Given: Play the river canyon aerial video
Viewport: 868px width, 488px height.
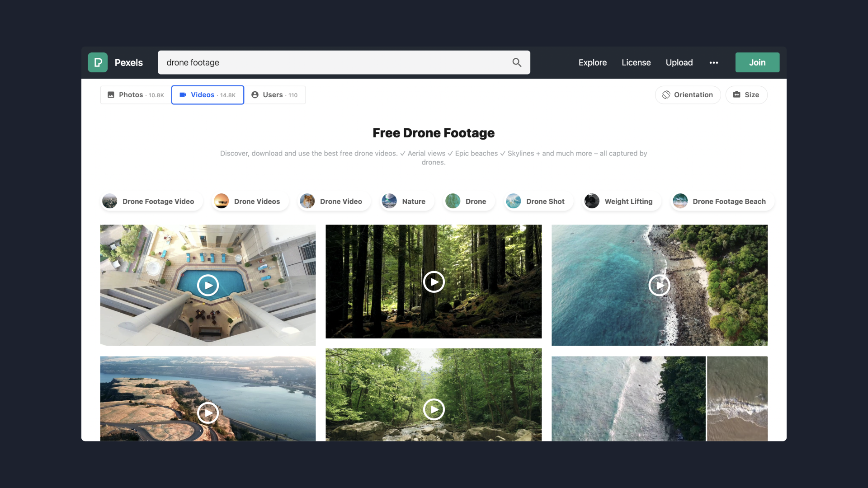Looking at the screenshot, I should (208, 413).
